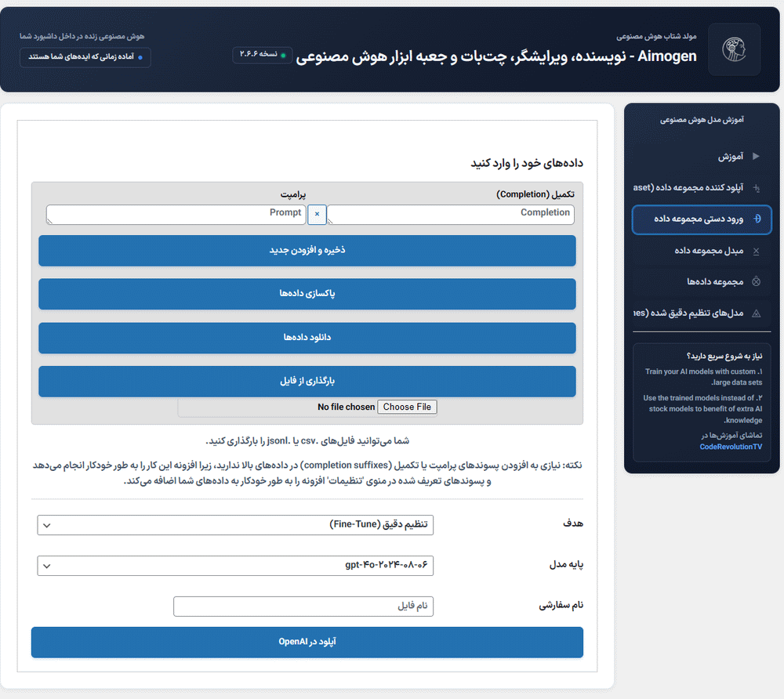Click the circle icon next to مجموعه داده‌ها
The width and height of the screenshot is (784, 699).
click(x=756, y=281)
